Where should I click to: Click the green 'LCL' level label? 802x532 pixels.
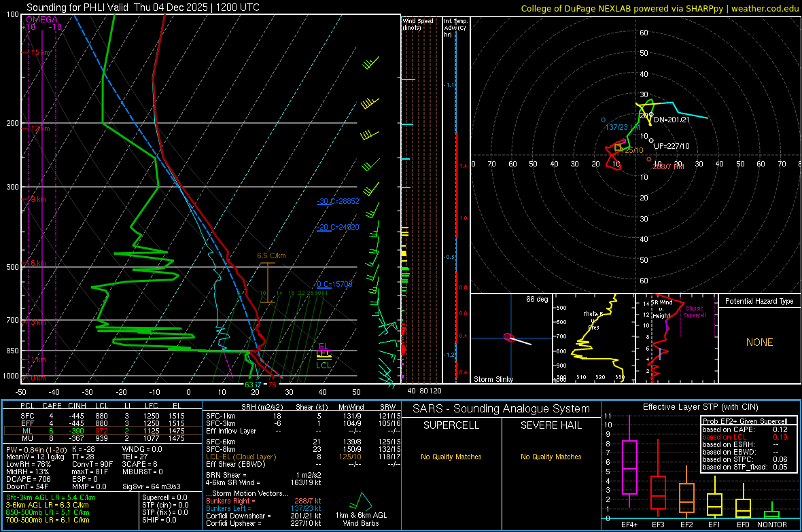pos(324,366)
